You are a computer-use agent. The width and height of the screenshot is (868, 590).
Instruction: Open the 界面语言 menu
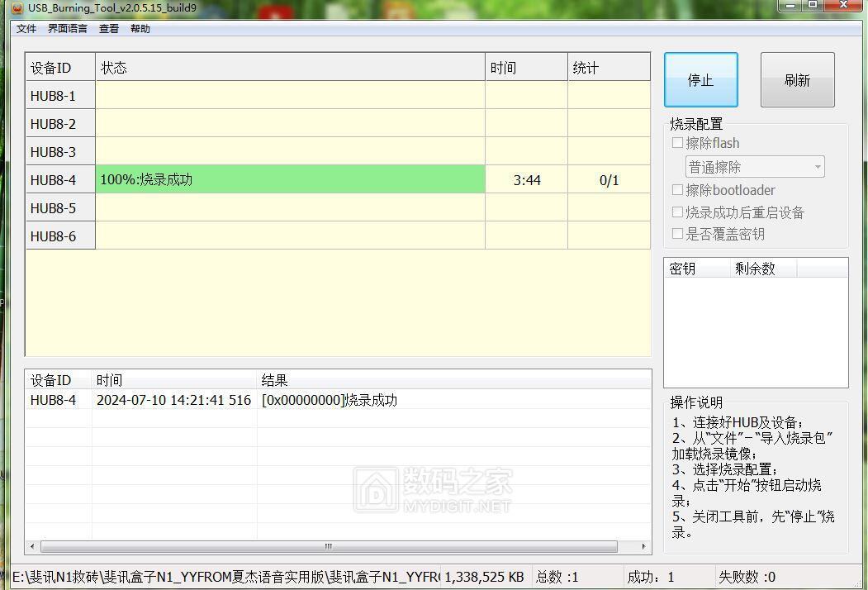(67, 29)
